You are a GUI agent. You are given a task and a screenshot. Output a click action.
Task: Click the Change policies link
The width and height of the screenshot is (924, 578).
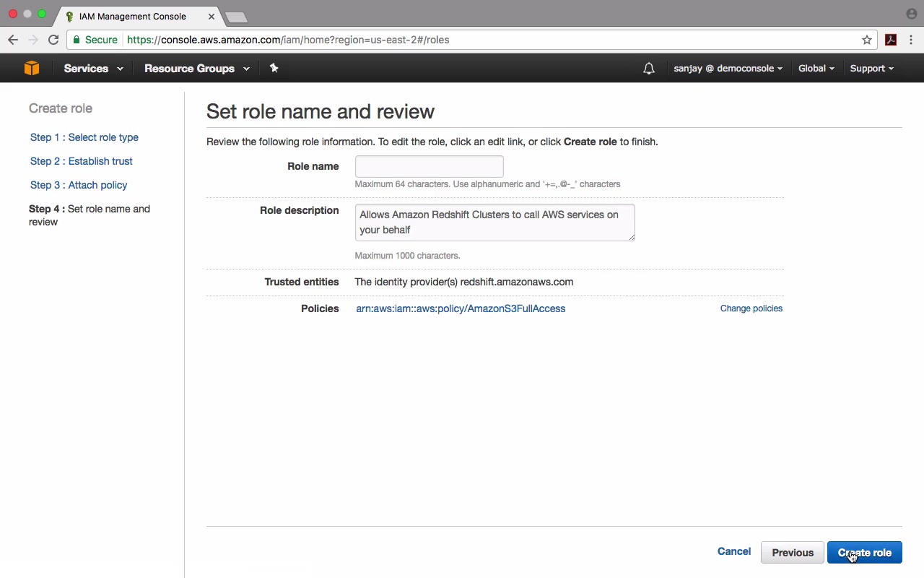pyautogui.click(x=751, y=309)
